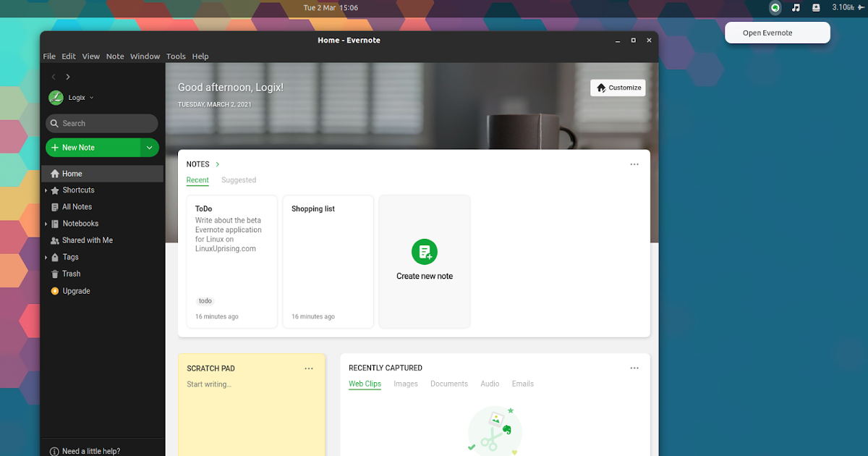Screen dimensions: 868x456
Task: Open the NOTES widget header
Action: point(197,164)
